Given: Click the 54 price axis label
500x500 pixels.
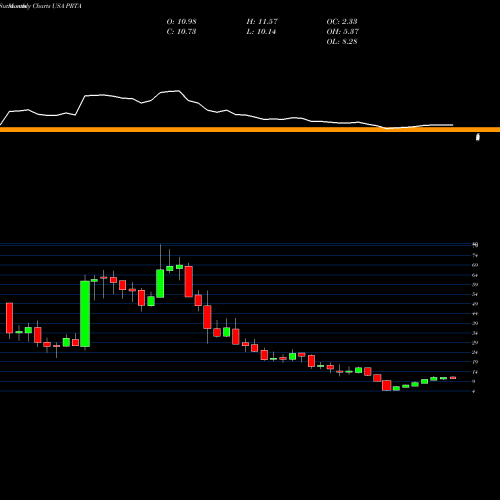Looking at the screenshot, I should tap(475, 294).
